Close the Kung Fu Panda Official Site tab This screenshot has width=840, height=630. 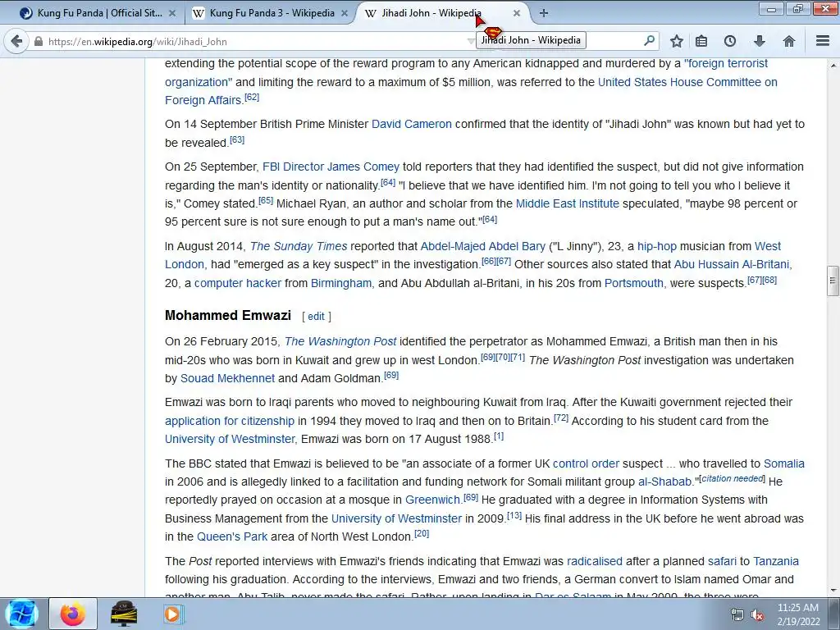[172, 13]
